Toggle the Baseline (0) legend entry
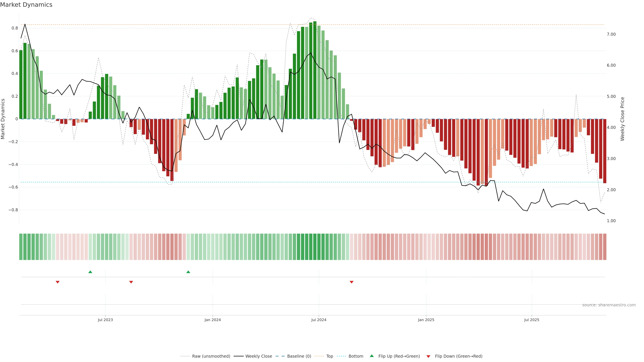 click(x=299, y=356)
